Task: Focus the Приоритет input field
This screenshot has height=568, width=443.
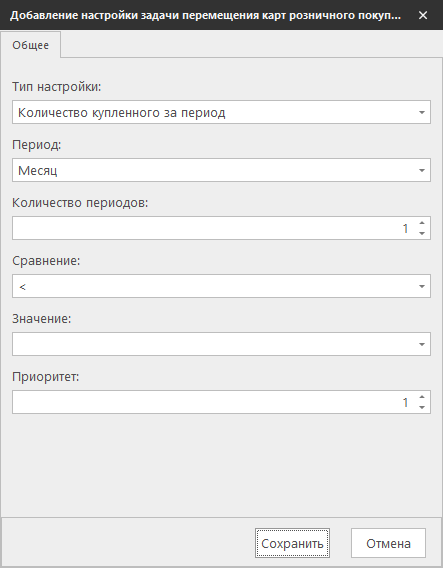Action: coord(214,402)
